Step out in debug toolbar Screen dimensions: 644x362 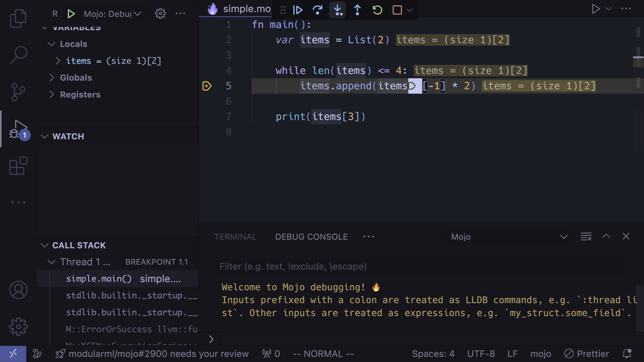click(357, 10)
